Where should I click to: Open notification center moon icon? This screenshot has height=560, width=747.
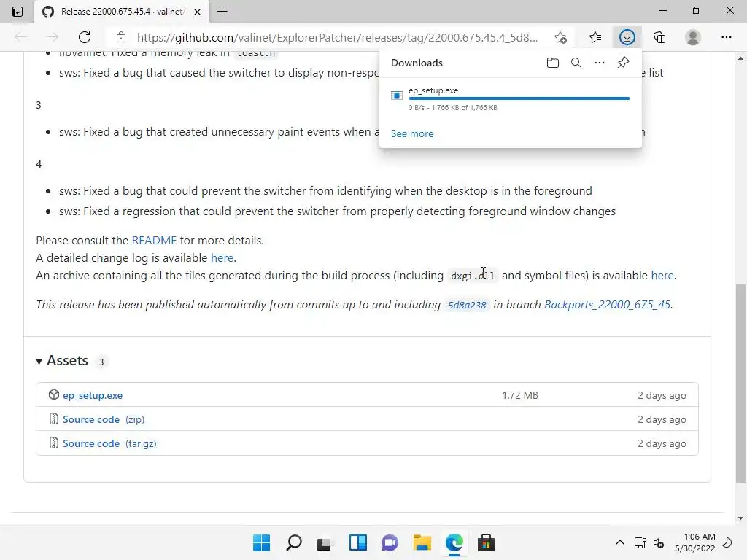[x=727, y=542]
